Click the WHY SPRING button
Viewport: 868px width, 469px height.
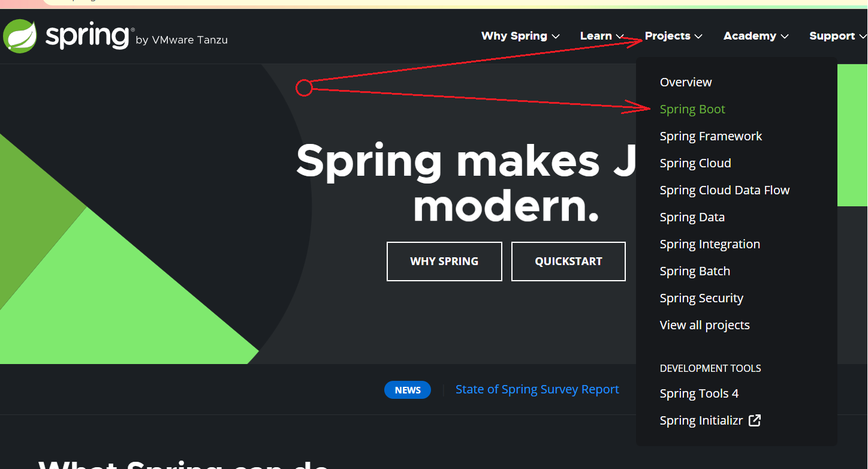click(x=444, y=261)
